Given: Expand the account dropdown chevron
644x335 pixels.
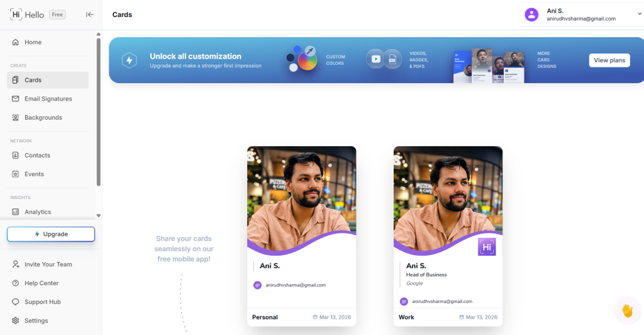Looking at the screenshot, I should point(640,14).
